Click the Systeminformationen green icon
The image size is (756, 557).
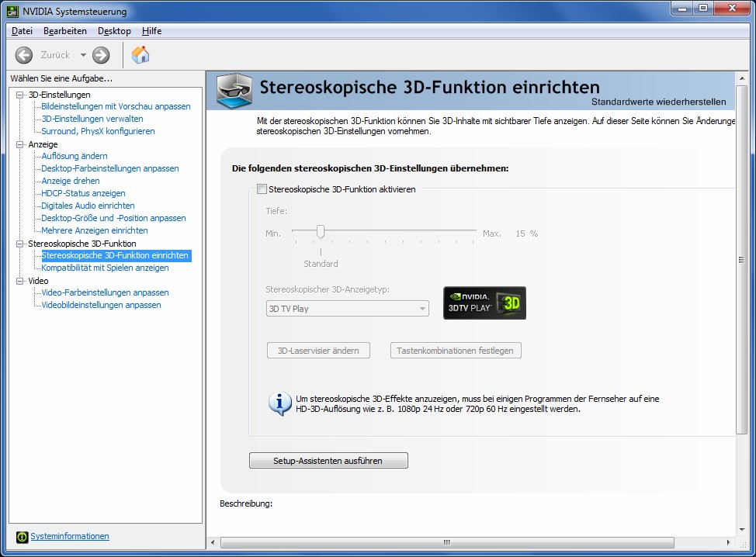tap(23, 537)
